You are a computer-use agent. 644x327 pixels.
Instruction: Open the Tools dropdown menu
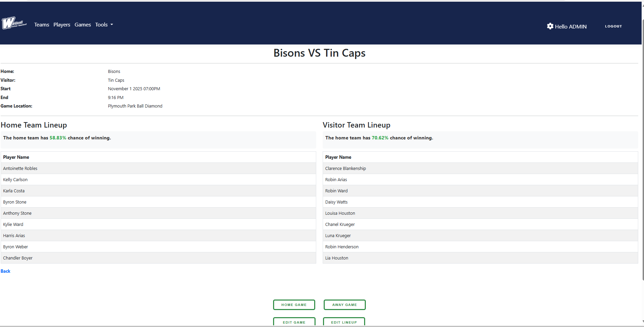(104, 24)
